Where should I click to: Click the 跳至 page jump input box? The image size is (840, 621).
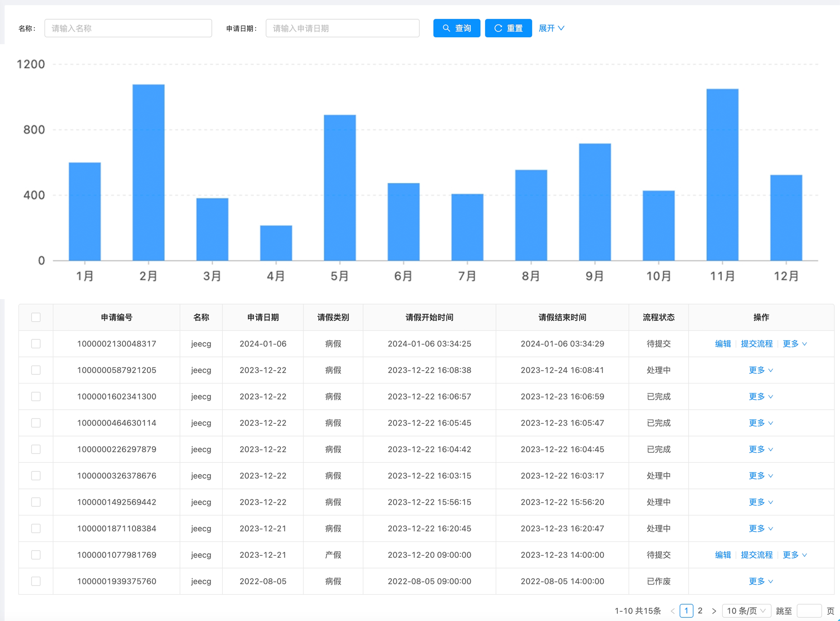(x=810, y=611)
